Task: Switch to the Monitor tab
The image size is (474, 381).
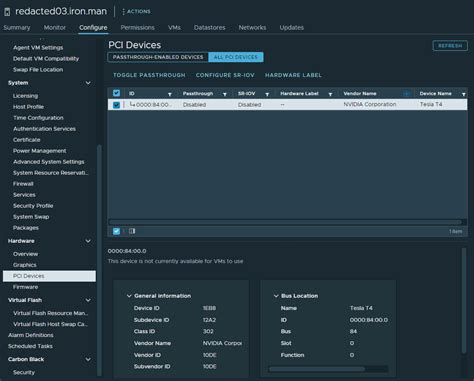Action: click(55, 28)
